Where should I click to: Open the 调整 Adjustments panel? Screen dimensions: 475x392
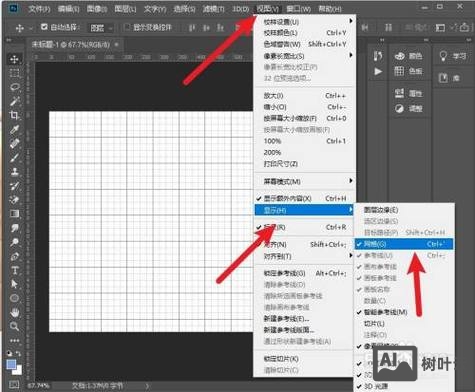pyautogui.click(x=408, y=108)
